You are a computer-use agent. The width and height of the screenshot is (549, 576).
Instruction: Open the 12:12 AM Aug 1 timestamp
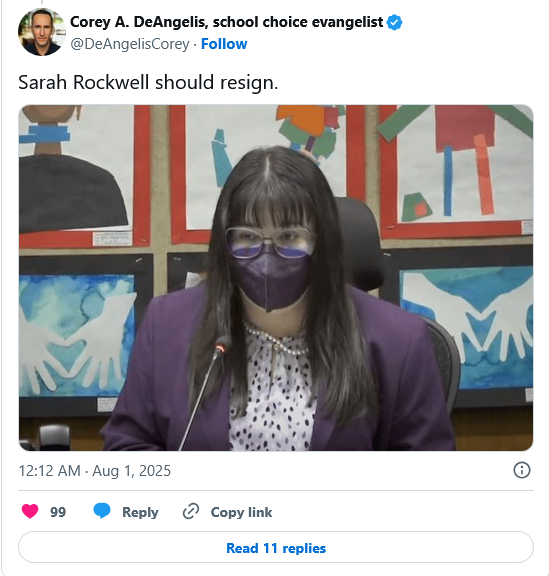click(x=95, y=471)
